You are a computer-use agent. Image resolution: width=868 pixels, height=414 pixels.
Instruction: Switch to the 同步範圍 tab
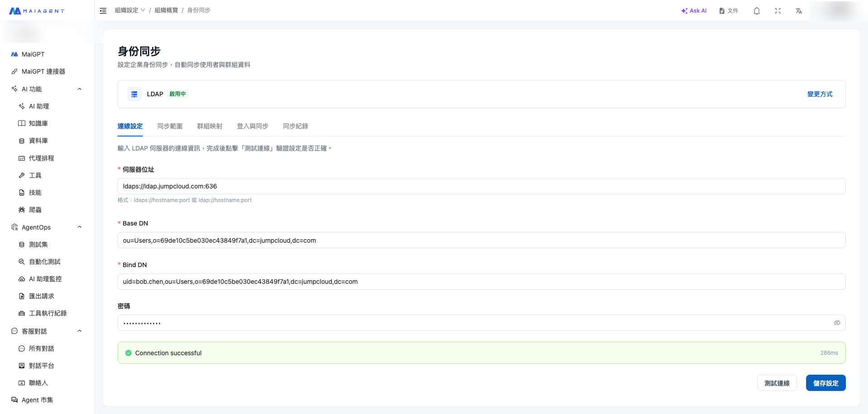(x=170, y=126)
